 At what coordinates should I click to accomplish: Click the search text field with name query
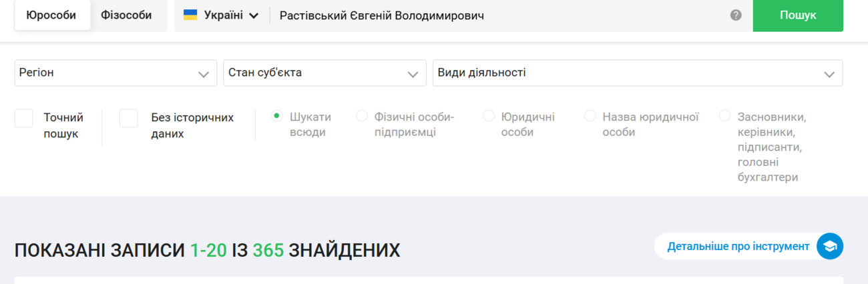(x=494, y=15)
